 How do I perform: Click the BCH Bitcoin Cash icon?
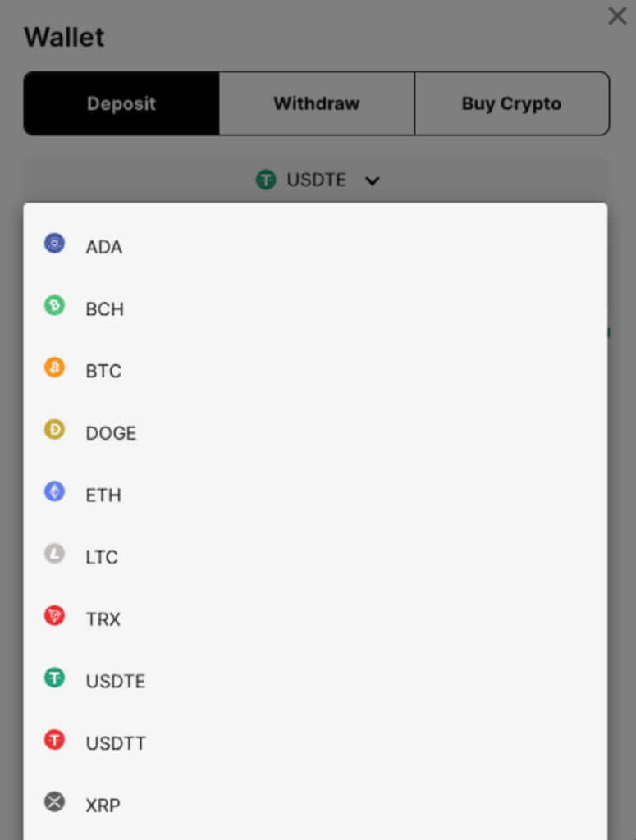pyautogui.click(x=54, y=305)
